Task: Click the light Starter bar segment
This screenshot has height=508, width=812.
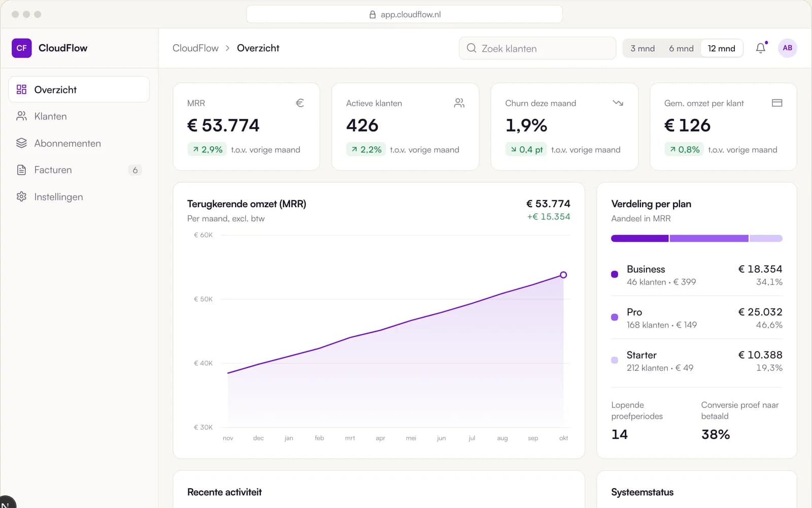Action: point(766,238)
